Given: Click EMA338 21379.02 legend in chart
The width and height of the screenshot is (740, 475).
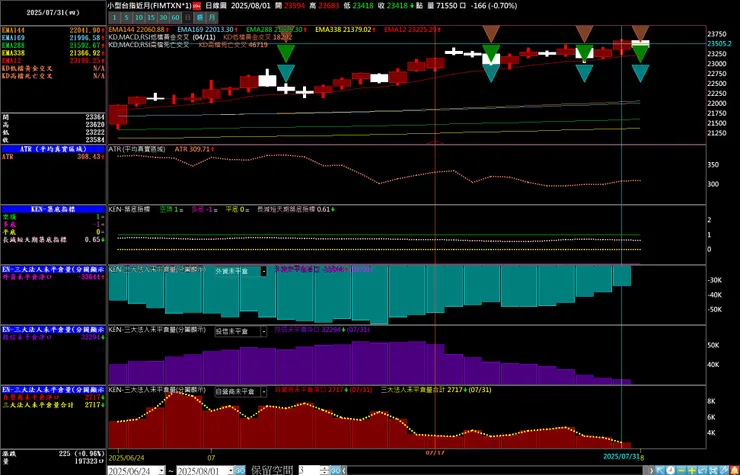Looking at the screenshot, I should pos(345,29).
